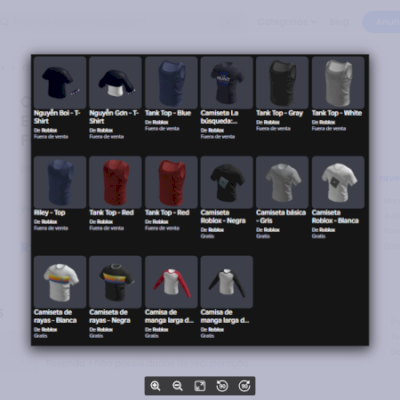Click the 'Tank Top - Gray' title
Image resolution: width=400 pixels, height=400 pixels.
(280, 113)
